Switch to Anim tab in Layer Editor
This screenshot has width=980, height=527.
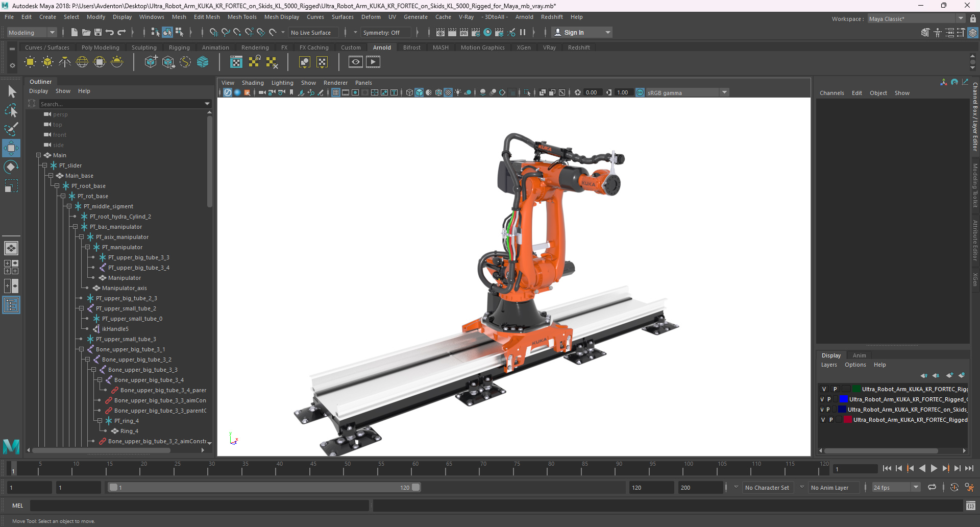860,355
